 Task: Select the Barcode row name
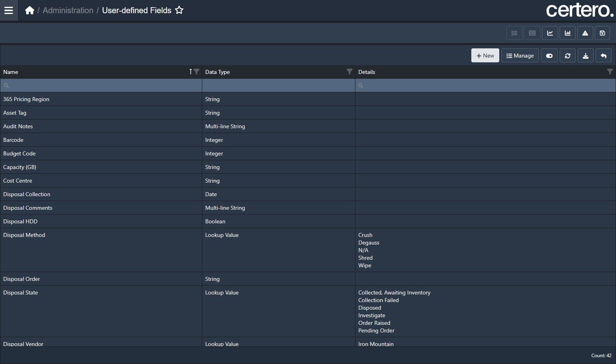click(x=13, y=140)
